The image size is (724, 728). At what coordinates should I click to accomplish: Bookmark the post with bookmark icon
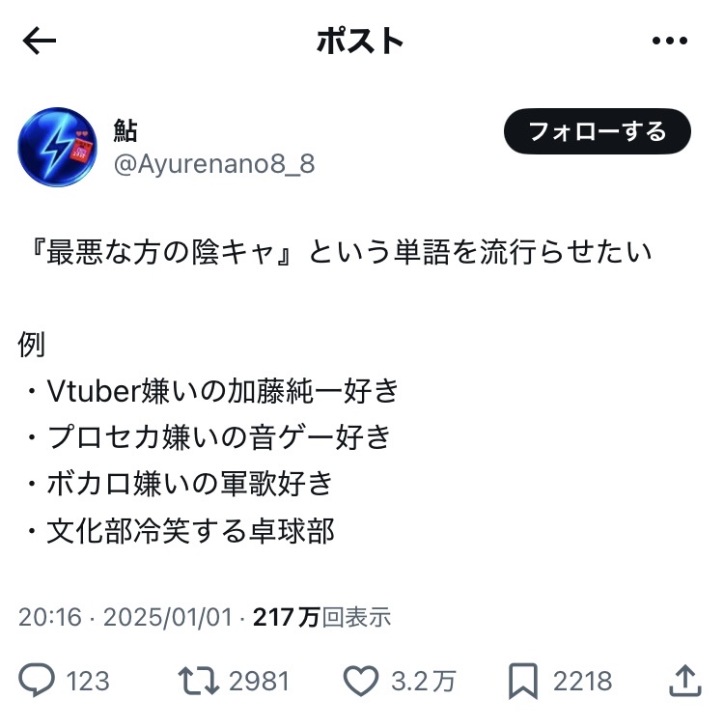click(x=523, y=681)
